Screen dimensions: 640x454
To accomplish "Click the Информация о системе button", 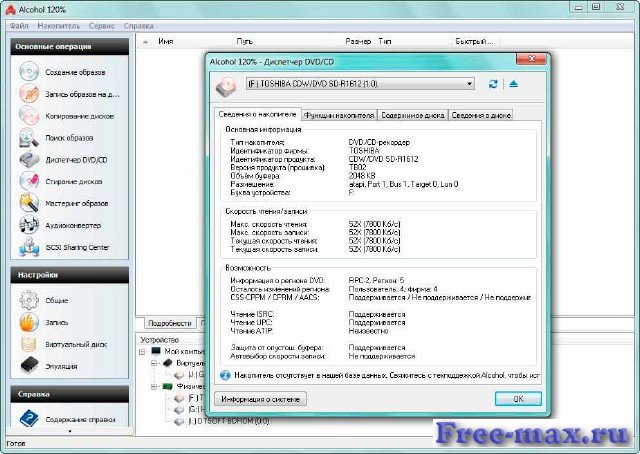I will coord(260,399).
